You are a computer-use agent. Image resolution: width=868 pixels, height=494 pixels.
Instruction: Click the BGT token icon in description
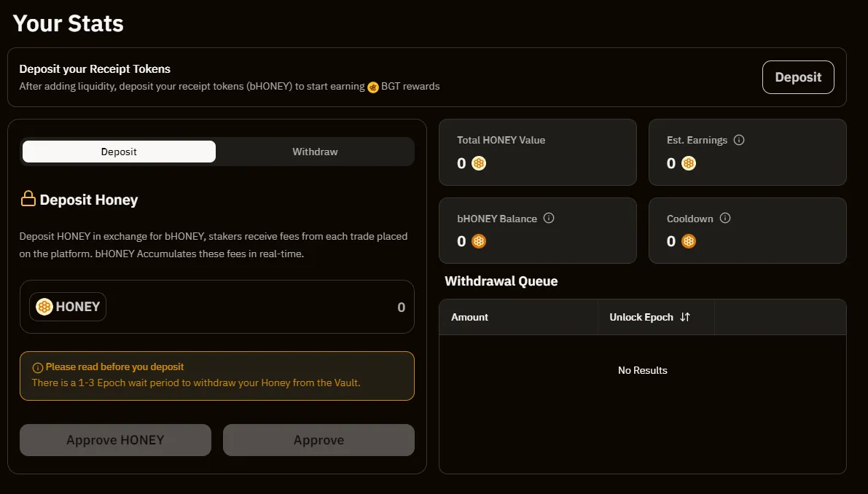(x=373, y=87)
